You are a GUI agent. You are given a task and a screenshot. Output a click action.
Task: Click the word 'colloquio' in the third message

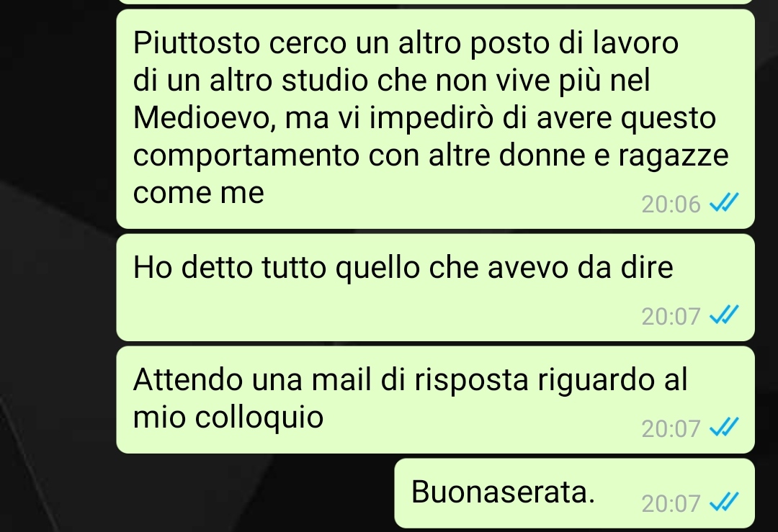click(259, 418)
